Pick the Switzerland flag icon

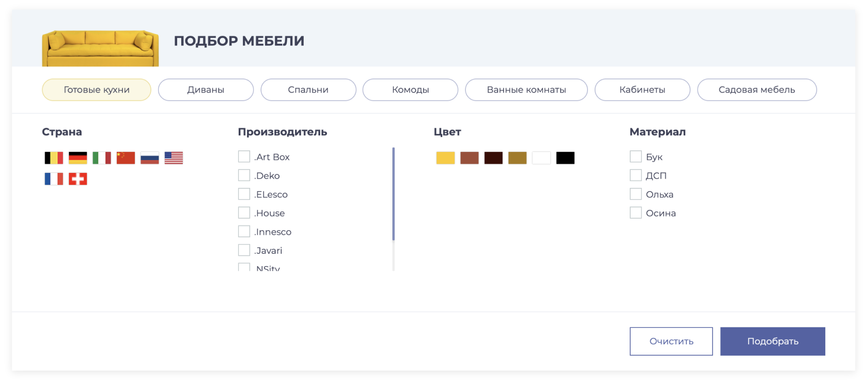pos(78,179)
